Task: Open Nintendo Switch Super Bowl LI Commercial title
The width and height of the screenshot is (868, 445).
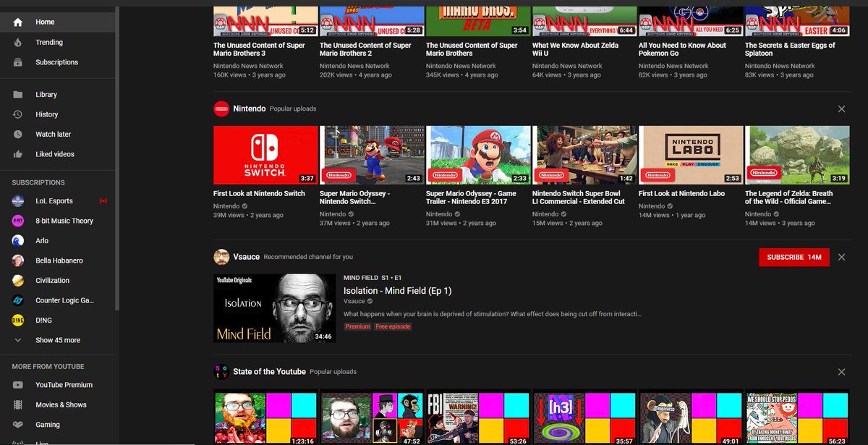Action: pos(578,198)
